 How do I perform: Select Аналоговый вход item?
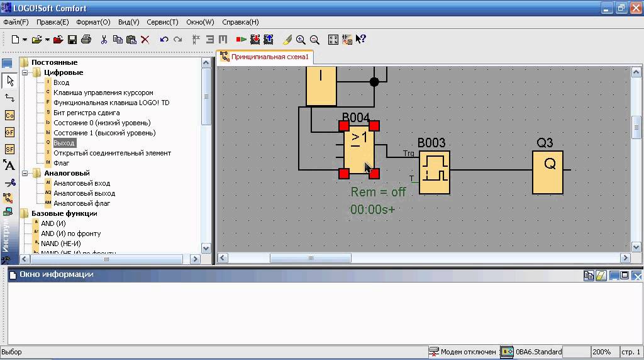(x=82, y=183)
